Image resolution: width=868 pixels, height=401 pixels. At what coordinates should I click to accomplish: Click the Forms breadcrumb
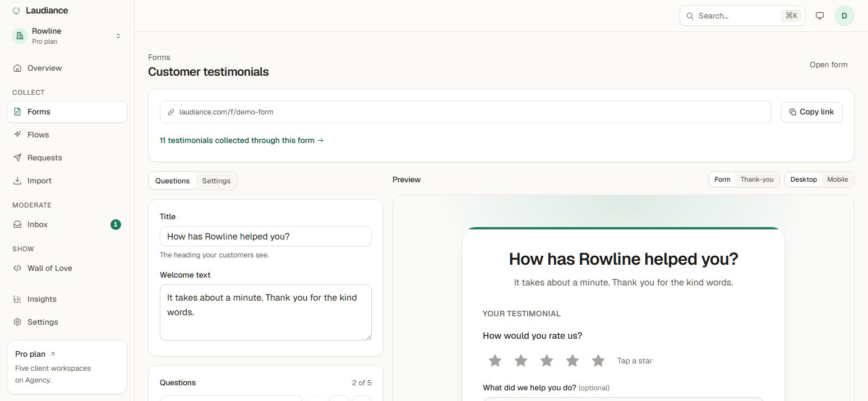(159, 57)
